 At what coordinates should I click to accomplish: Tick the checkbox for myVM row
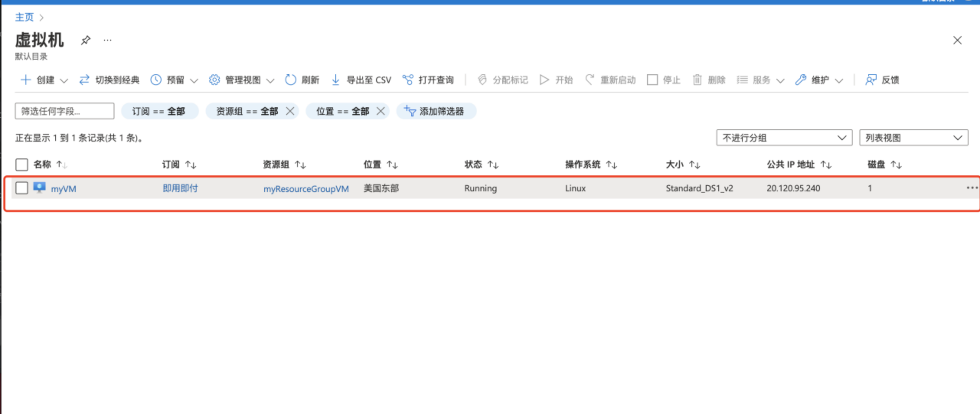coord(22,188)
